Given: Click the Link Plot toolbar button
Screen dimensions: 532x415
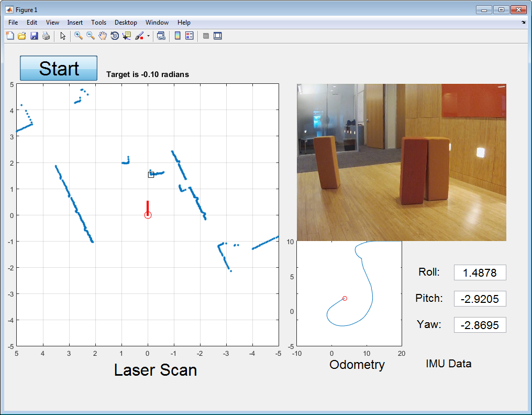Looking at the screenshot, I should [x=161, y=36].
